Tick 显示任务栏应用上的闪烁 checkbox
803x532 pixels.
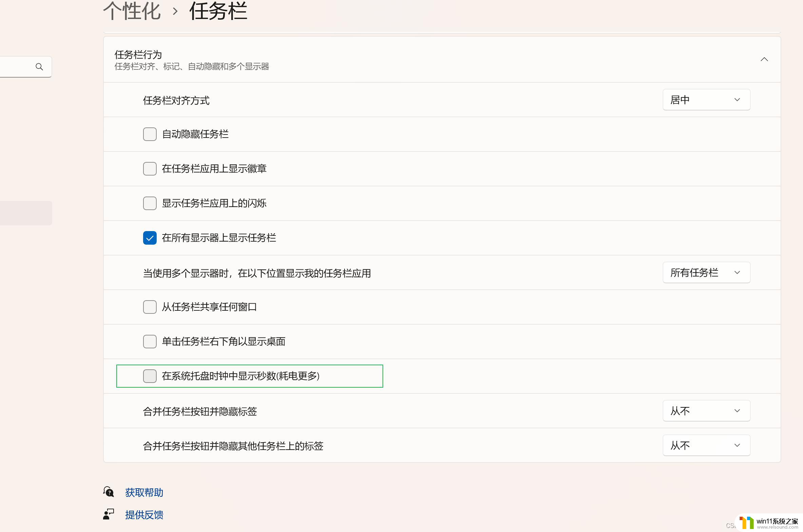tap(150, 203)
